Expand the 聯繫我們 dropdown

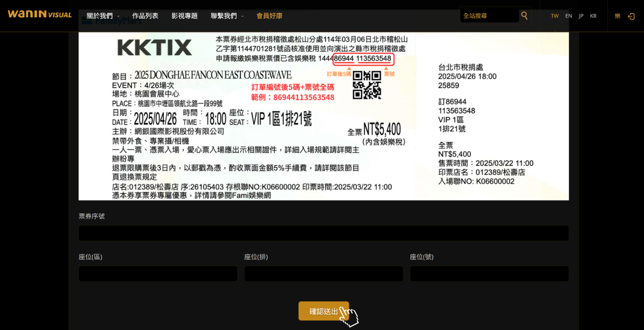227,16
